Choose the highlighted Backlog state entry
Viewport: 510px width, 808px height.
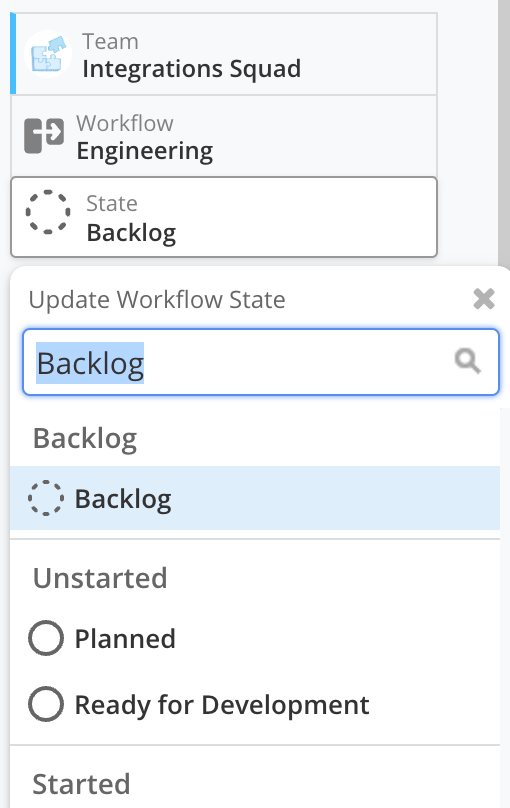255,498
